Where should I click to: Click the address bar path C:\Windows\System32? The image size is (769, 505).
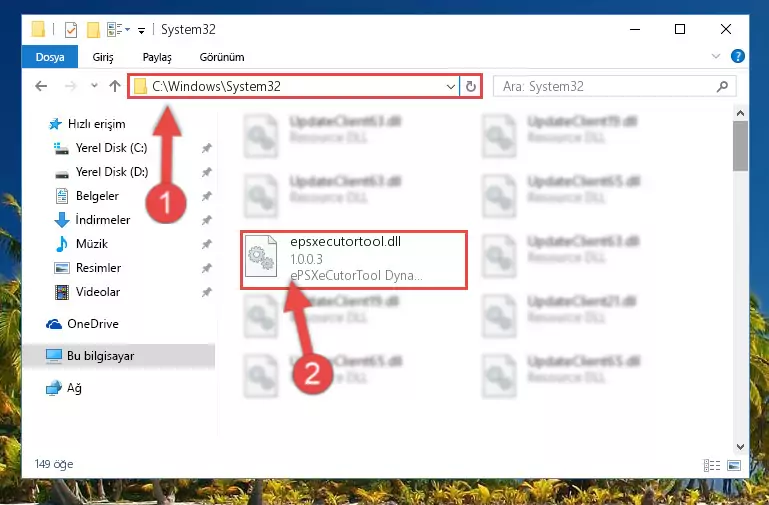(216, 86)
